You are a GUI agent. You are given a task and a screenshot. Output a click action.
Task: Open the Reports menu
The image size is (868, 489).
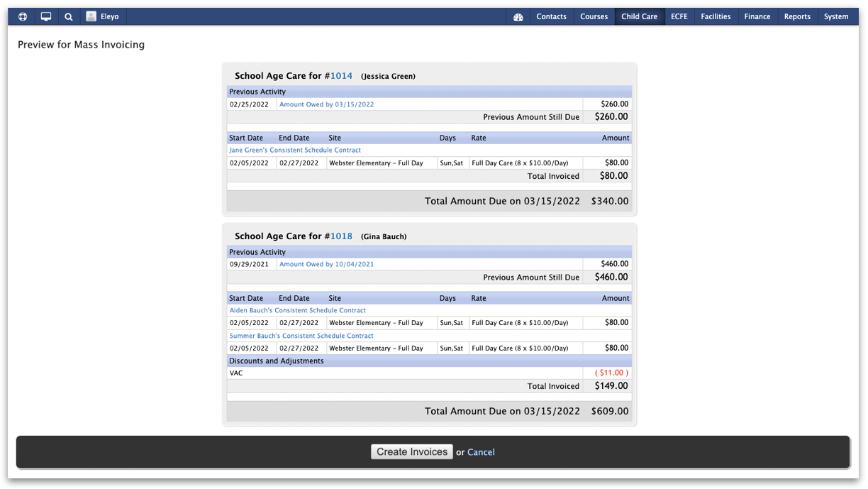click(x=797, y=16)
